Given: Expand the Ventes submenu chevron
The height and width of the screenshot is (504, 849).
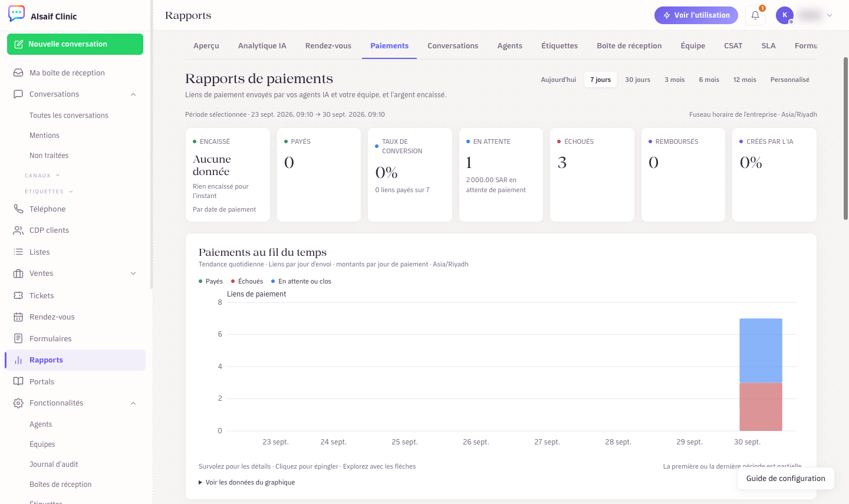Looking at the screenshot, I should [133, 274].
